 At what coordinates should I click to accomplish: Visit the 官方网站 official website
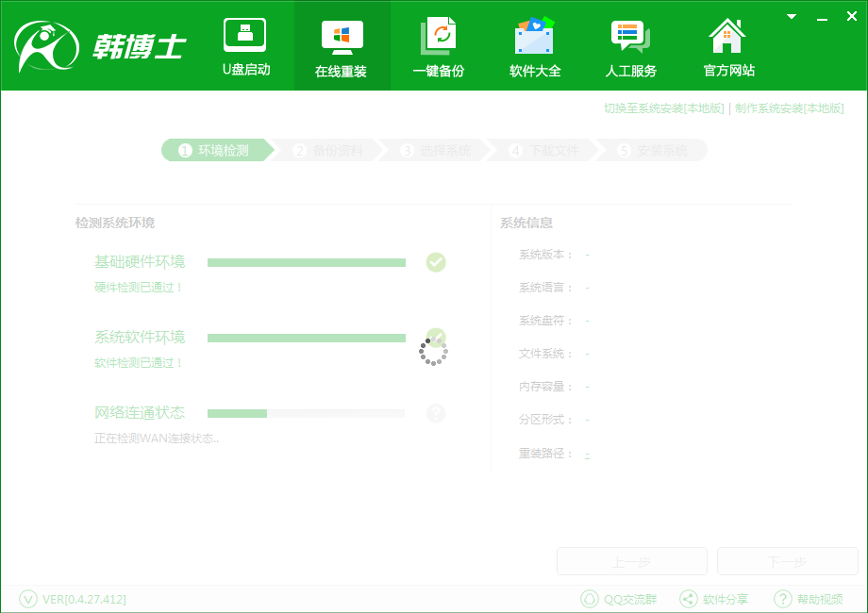coord(726,45)
